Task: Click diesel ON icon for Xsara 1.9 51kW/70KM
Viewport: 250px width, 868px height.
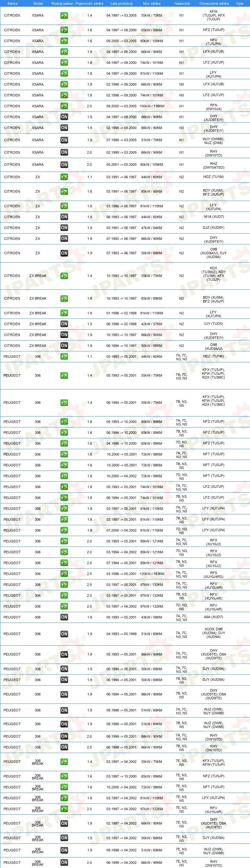Action: (x=64, y=140)
